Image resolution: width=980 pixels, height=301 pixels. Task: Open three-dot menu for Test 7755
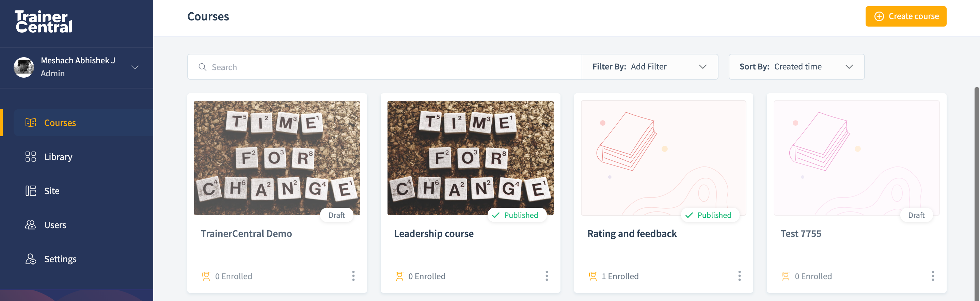pyautogui.click(x=932, y=276)
